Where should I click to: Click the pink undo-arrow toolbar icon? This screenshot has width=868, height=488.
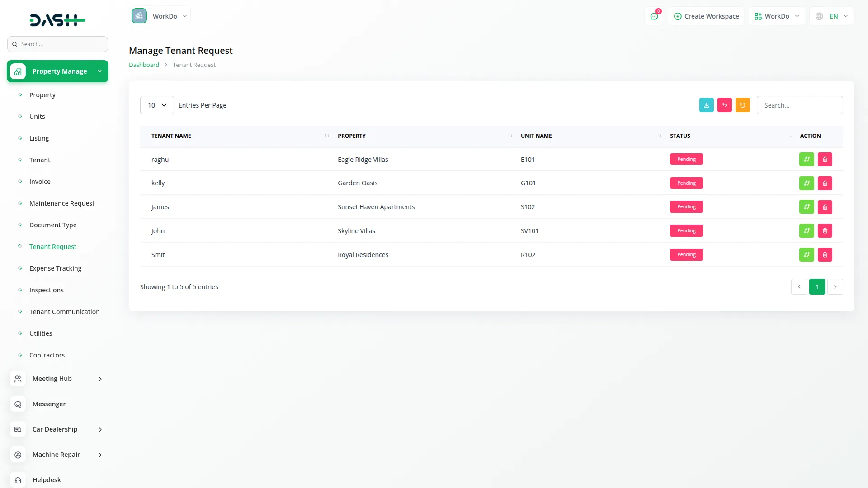coord(724,105)
